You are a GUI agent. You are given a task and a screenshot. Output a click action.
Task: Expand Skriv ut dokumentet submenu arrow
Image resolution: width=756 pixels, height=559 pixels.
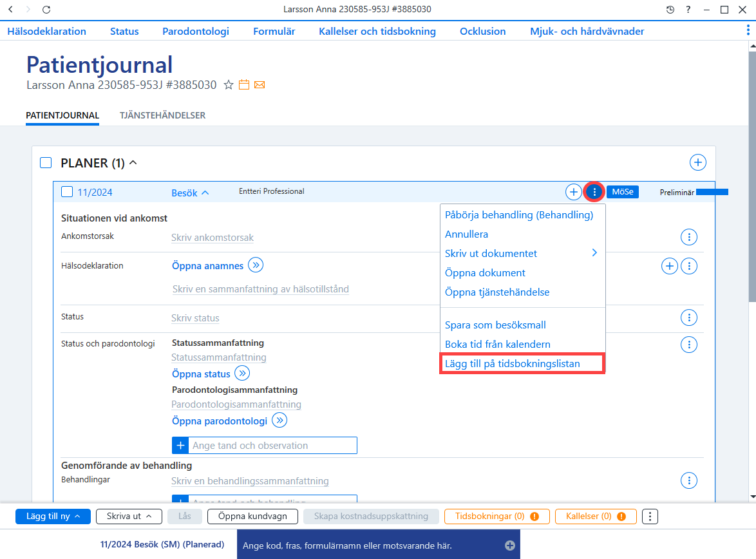(x=594, y=252)
